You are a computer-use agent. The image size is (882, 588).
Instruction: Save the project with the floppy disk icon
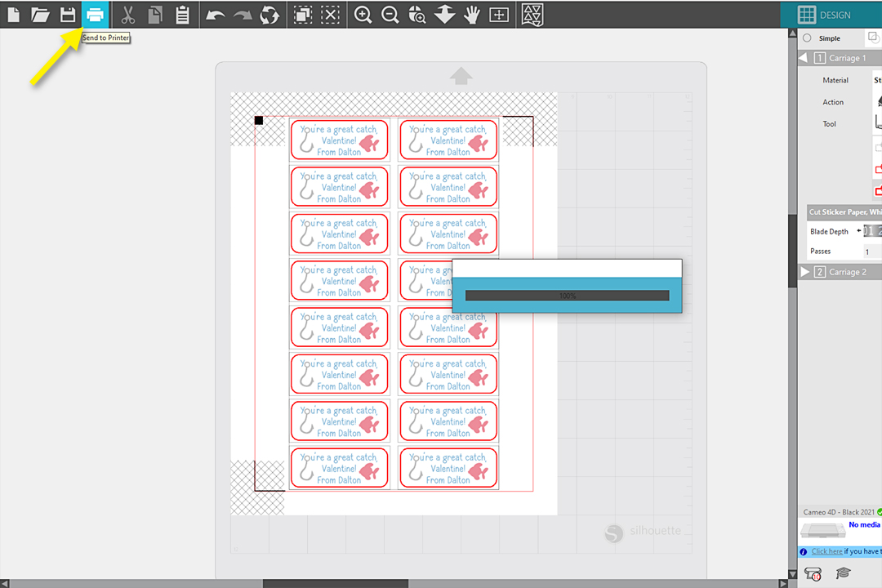[68, 15]
